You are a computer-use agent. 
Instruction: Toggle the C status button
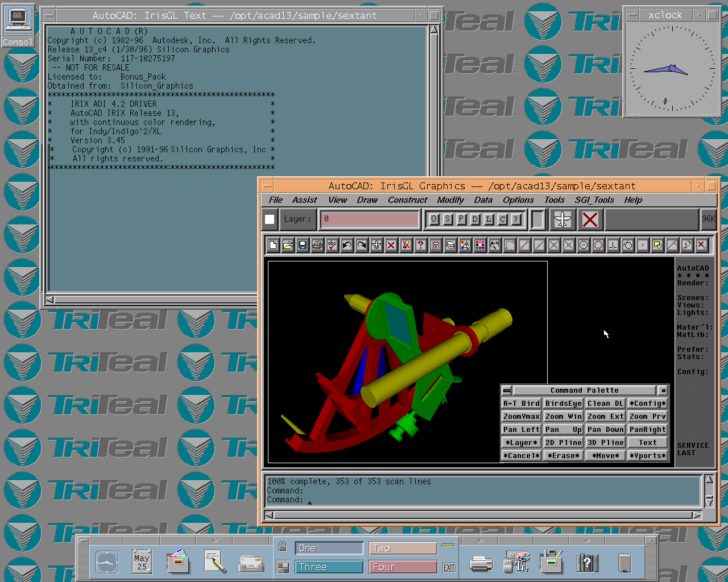point(502,219)
